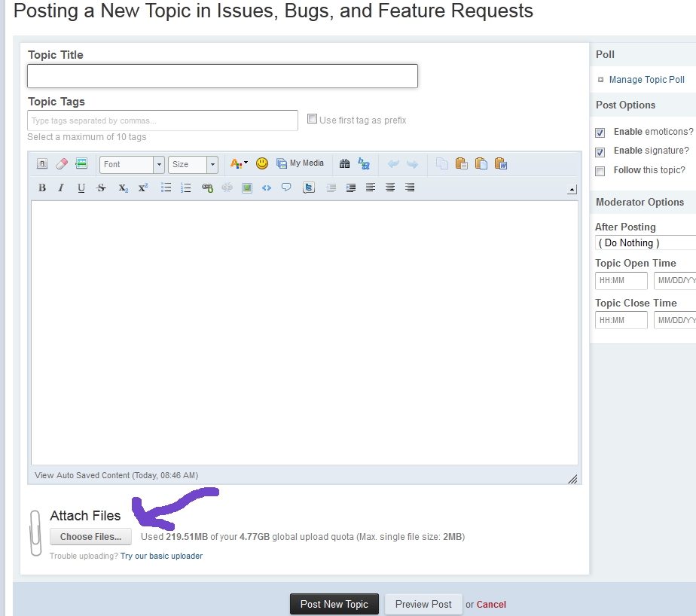
Task: Check the Follow this topic box
Action: (600, 171)
